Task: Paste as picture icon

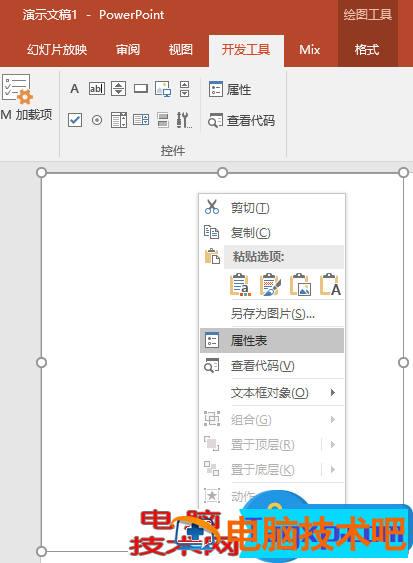Action: click(300, 285)
